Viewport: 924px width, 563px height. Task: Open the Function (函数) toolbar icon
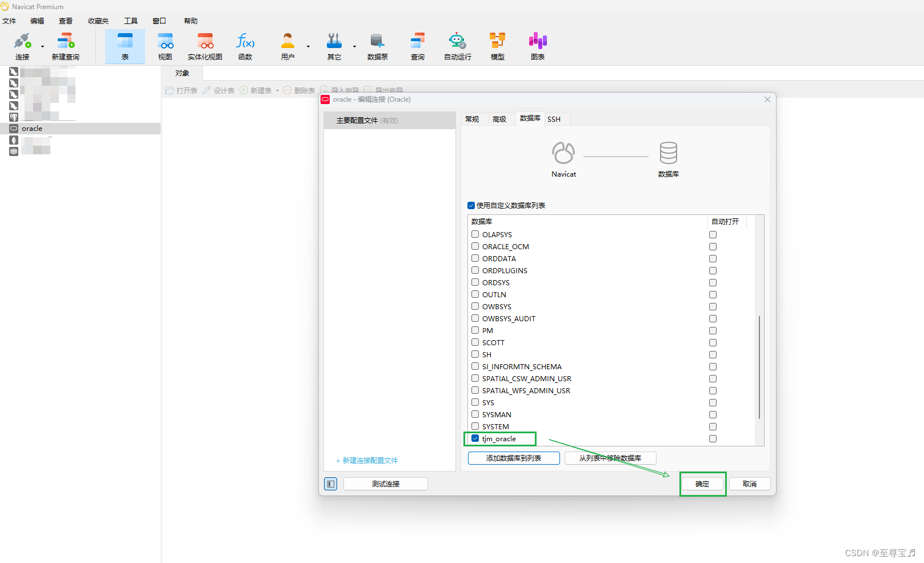pos(245,46)
